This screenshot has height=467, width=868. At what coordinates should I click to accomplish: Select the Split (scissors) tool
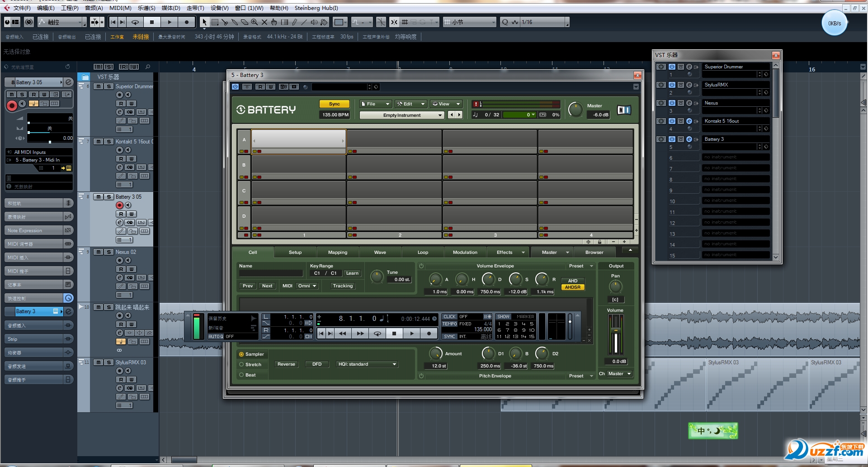pyautogui.click(x=226, y=22)
